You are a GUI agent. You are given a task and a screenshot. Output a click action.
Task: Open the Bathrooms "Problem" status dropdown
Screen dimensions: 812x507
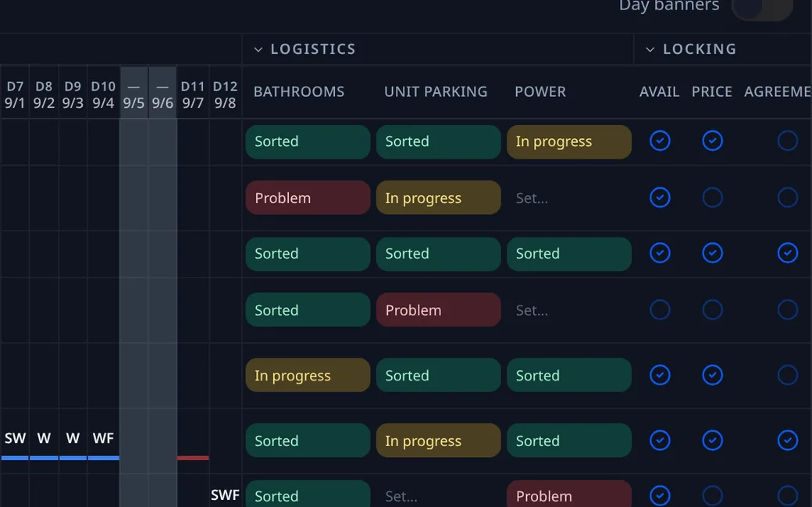[x=308, y=198]
